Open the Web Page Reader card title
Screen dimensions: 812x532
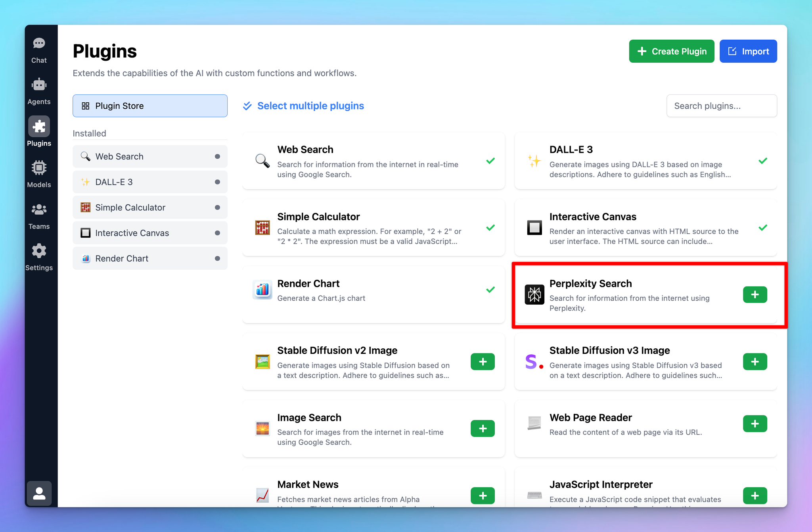click(x=590, y=418)
